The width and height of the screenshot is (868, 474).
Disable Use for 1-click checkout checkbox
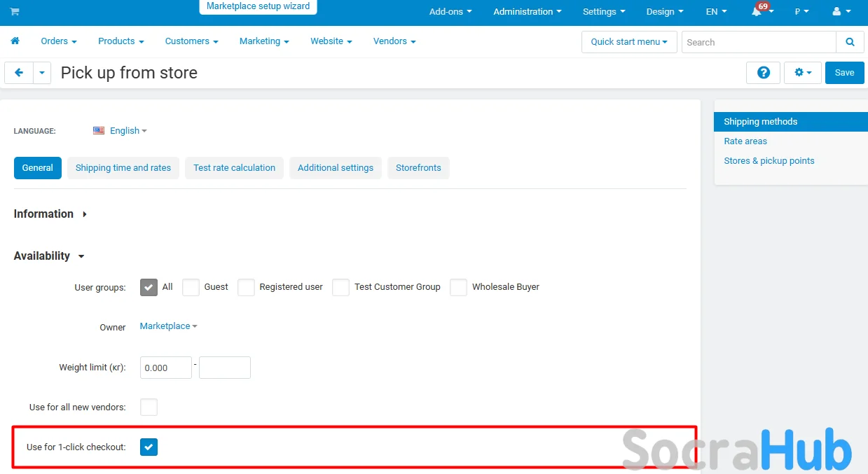pos(149,447)
